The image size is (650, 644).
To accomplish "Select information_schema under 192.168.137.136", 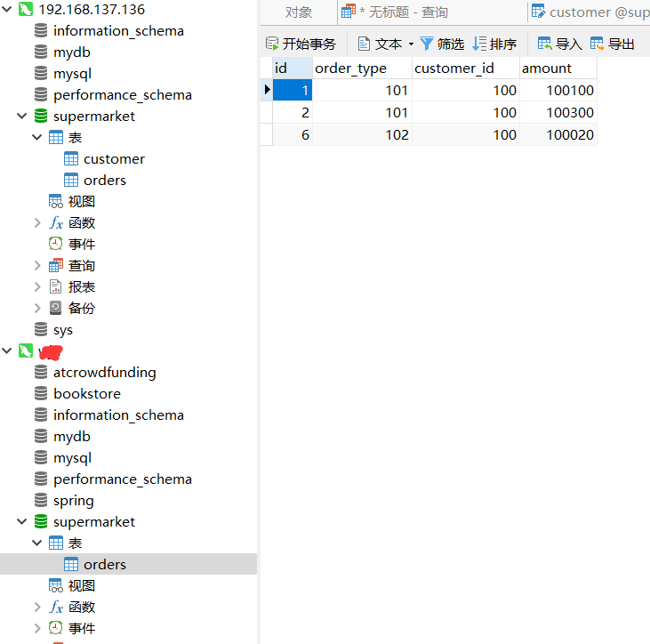I will click(x=118, y=30).
